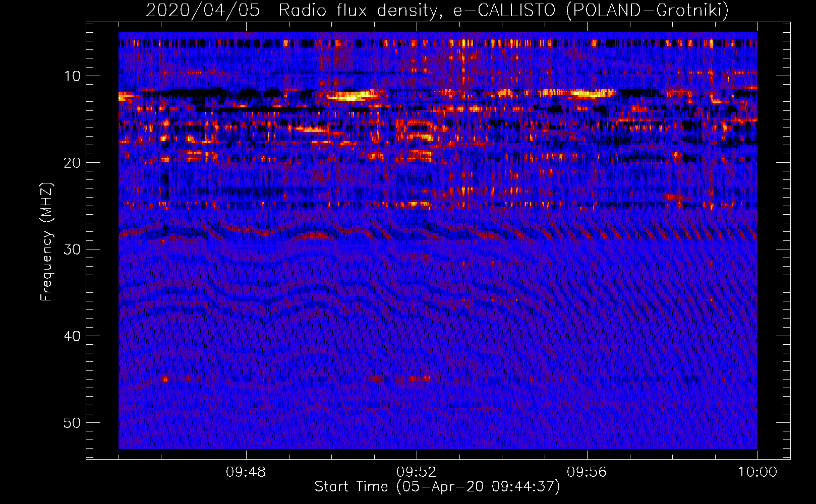
Task: Click the 09:52 time tick label
Action: (x=417, y=472)
